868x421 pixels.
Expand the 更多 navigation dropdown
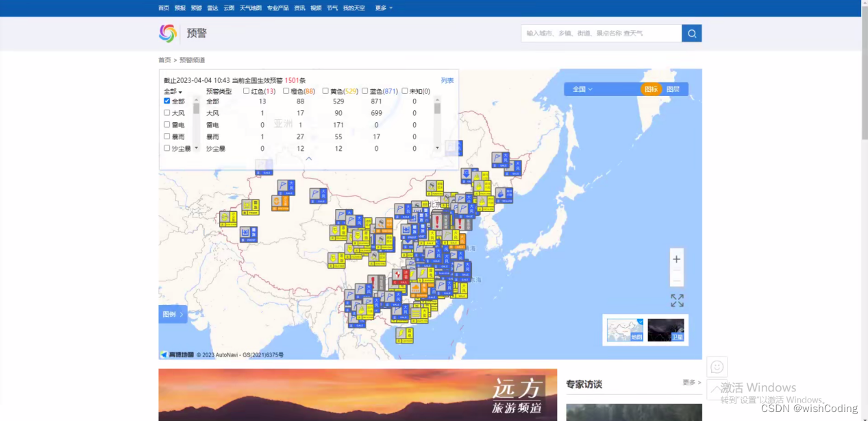384,8
